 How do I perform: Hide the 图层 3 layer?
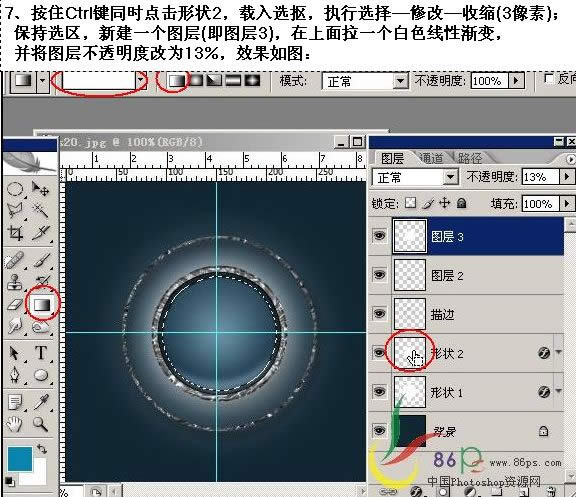point(379,235)
